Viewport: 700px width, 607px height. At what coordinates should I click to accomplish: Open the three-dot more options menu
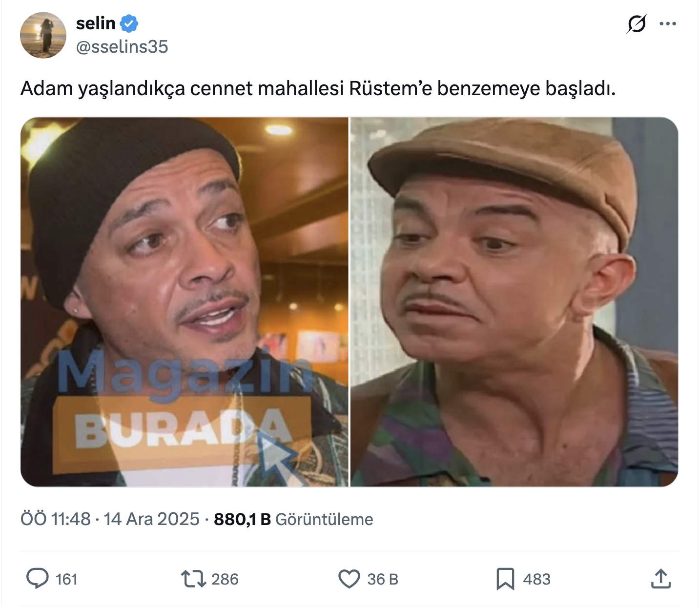668,23
